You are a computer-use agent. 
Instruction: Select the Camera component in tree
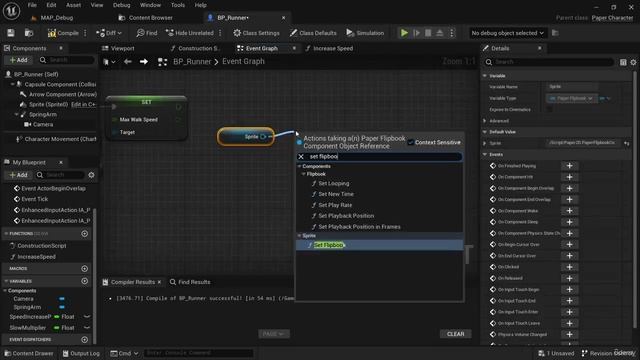[x=43, y=124]
